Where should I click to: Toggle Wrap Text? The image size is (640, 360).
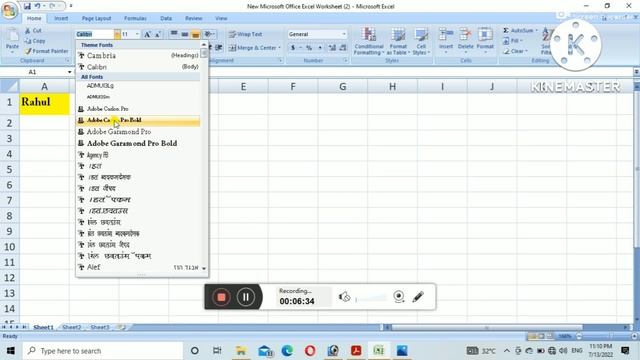245,34
